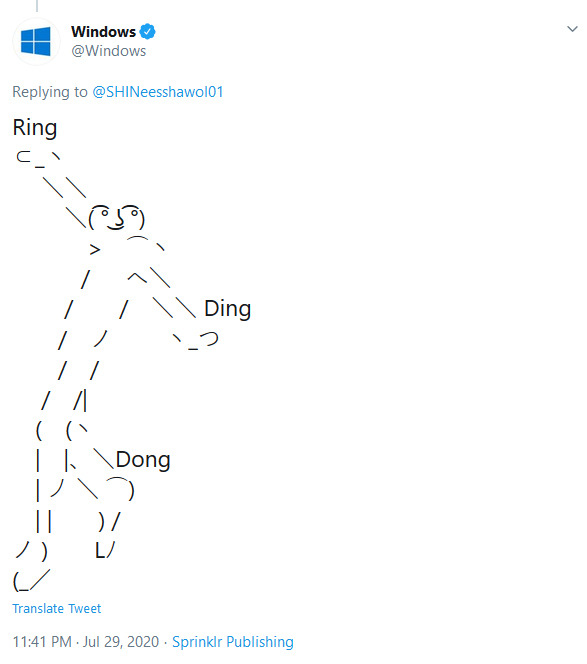Screen dimensions: 587x664
Task: Click the thread connector line above avatar
Action: (37, 6)
